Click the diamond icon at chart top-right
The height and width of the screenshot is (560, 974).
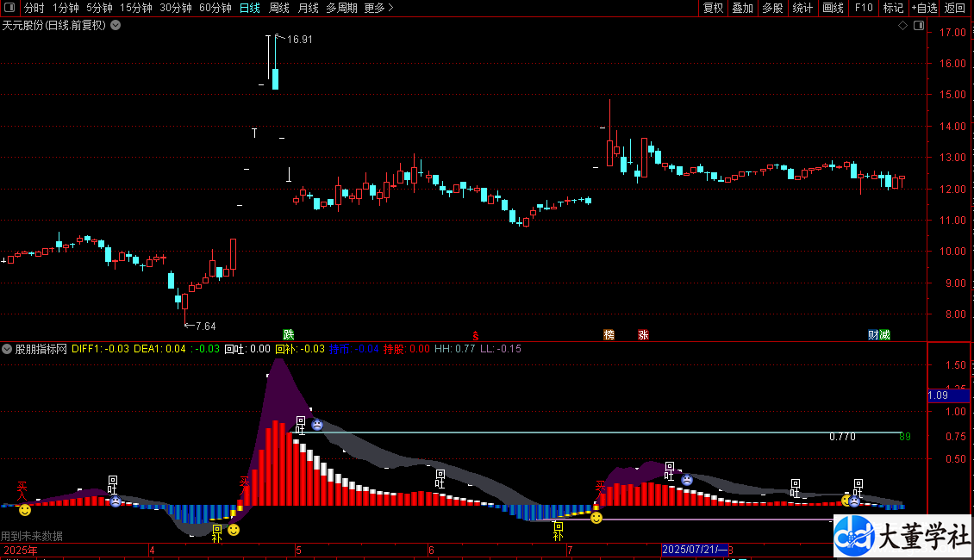tap(902, 26)
